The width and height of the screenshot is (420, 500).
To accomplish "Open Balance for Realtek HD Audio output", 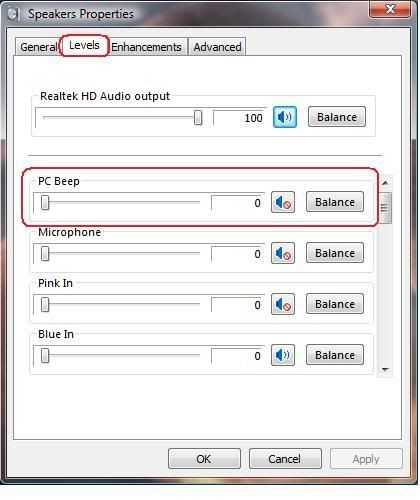I will pyautogui.click(x=337, y=117).
